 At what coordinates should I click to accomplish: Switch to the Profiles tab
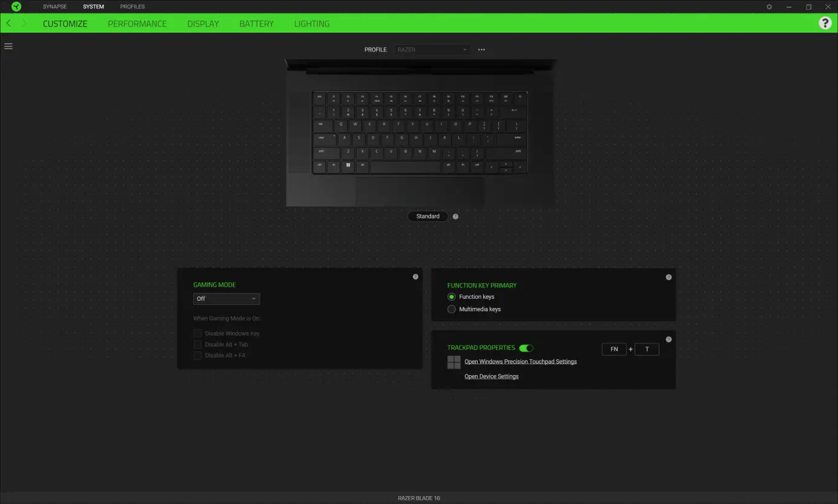tap(132, 7)
